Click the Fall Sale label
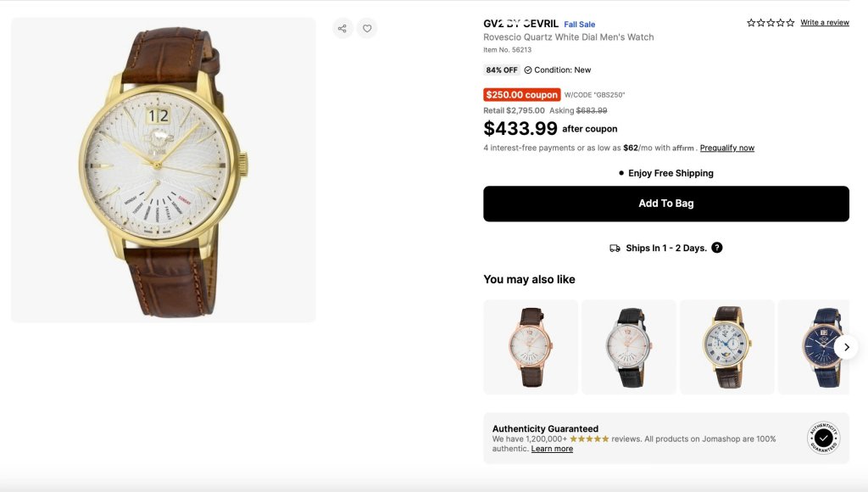 (x=580, y=25)
